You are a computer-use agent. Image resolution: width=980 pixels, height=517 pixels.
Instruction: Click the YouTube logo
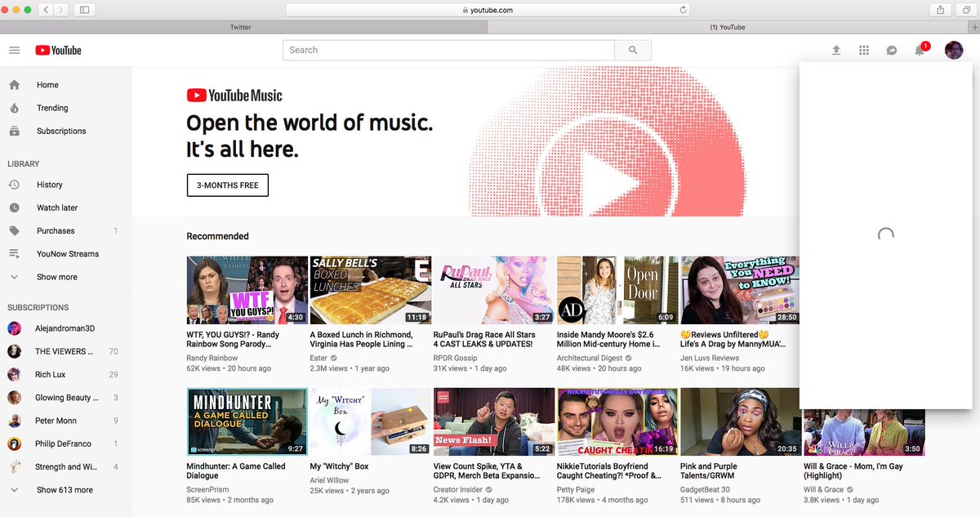tap(58, 51)
